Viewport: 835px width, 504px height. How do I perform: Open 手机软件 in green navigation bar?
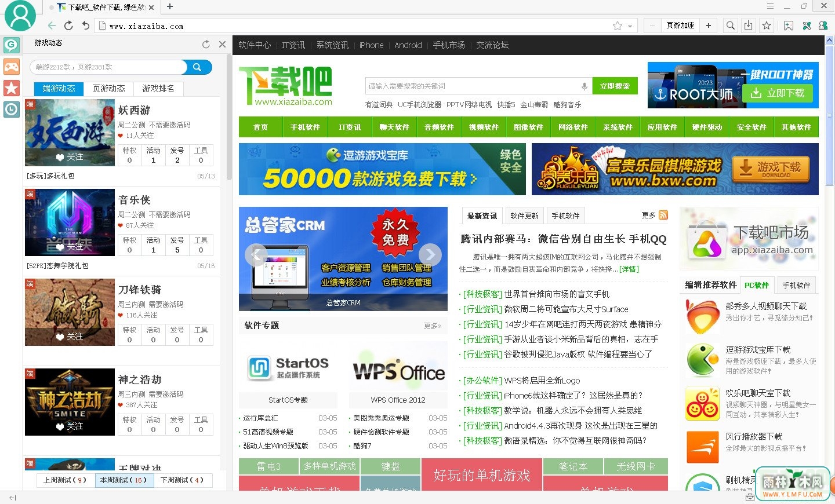click(x=306, y=127)
